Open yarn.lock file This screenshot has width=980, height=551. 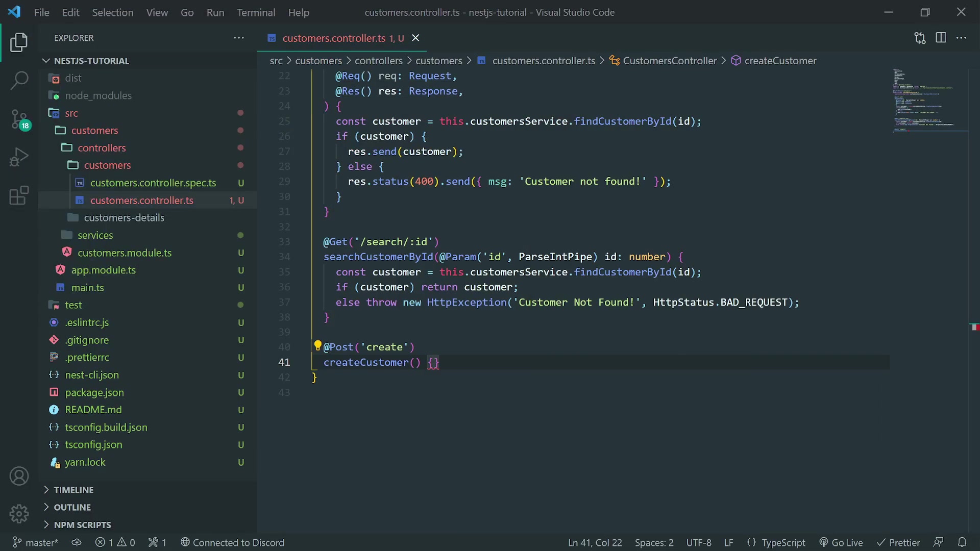[x=148, y=462]
